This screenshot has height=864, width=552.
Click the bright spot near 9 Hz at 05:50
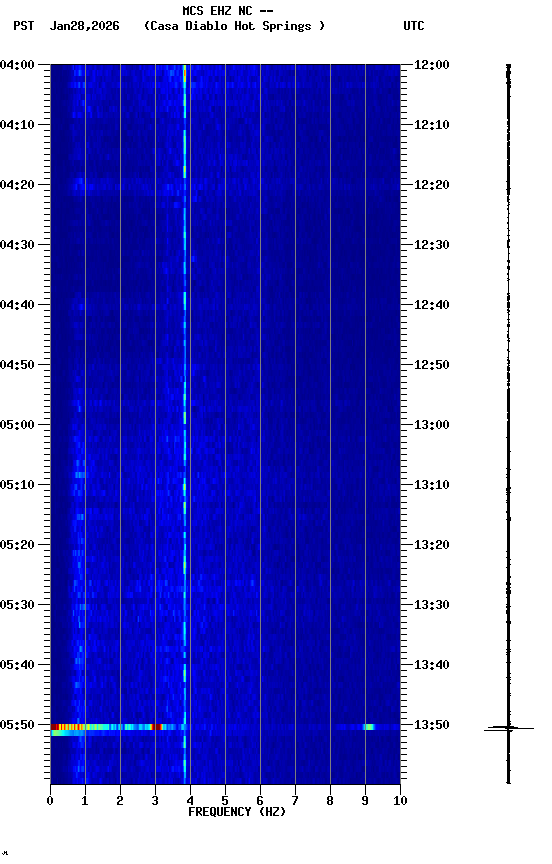369,727
